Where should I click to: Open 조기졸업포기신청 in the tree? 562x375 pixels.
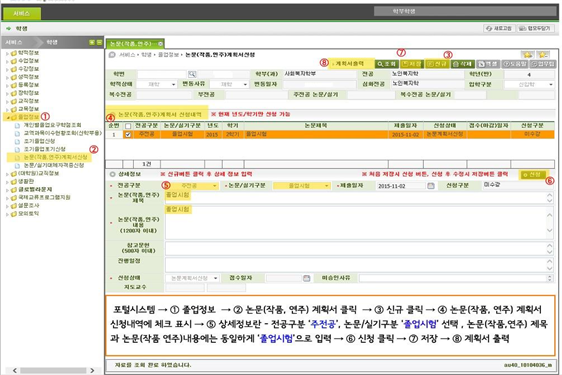(x=45, y=149)
